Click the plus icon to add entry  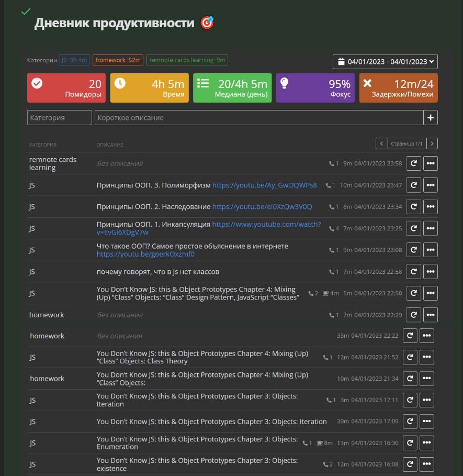431,118
